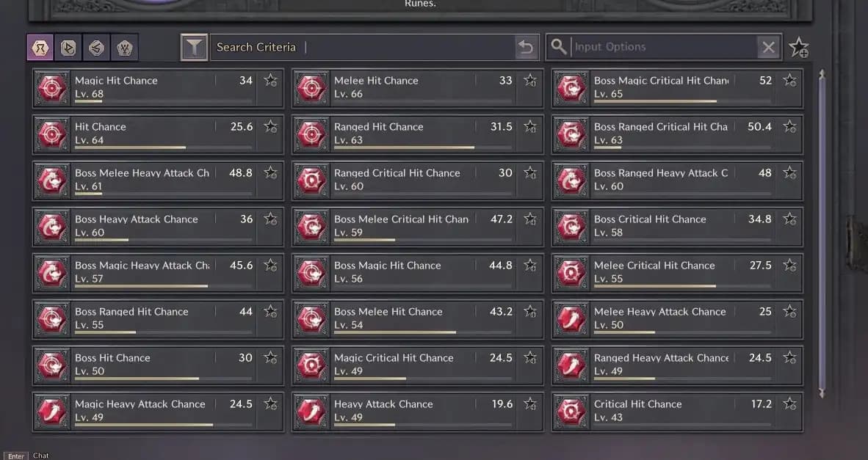Open the Search Criteria box

(360, 48)
